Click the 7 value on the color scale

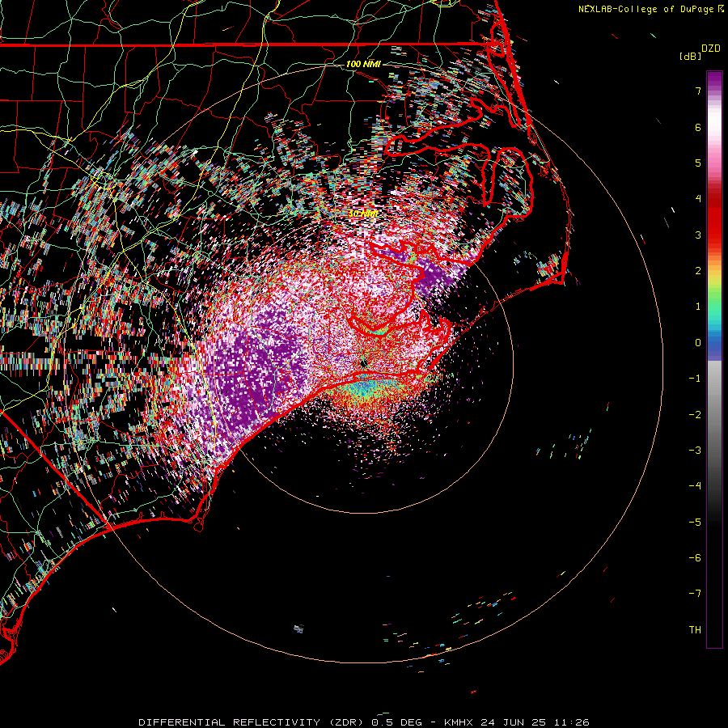click(x=698, y=91)
